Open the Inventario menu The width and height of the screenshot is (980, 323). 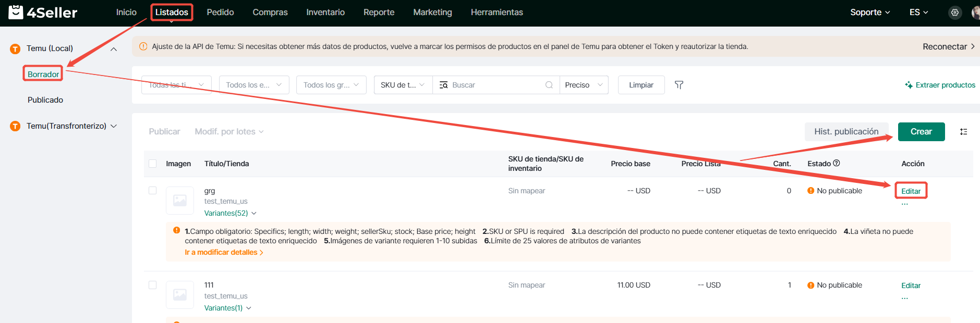pyautogui.click(x=325, y=13)
